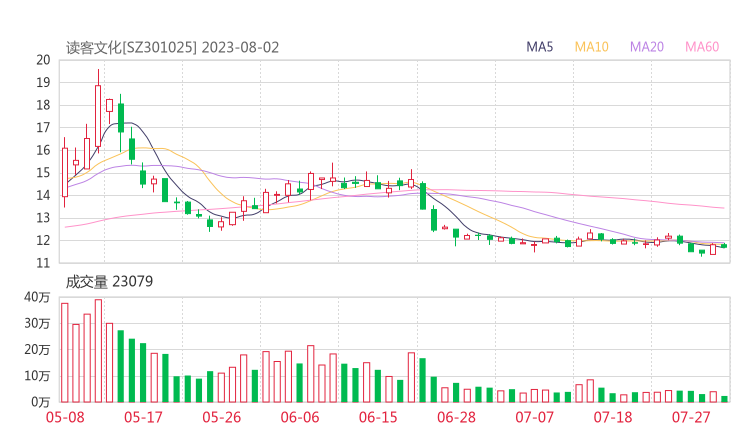Screen dimensions: 740x440
Task: Click the 0万 volume axis label
Action: pos(41,402)
